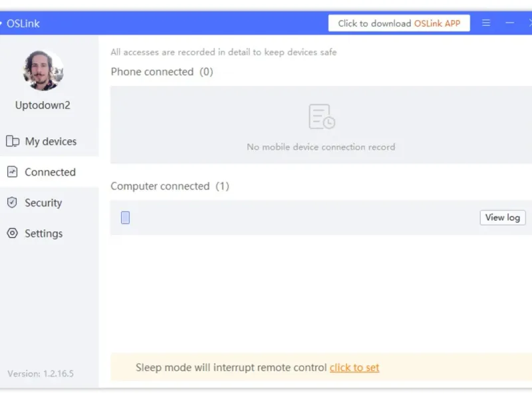Open View log for connected computer
This screenshot has width=532, height=399.
pyautogui.click(x=503, y=217)
